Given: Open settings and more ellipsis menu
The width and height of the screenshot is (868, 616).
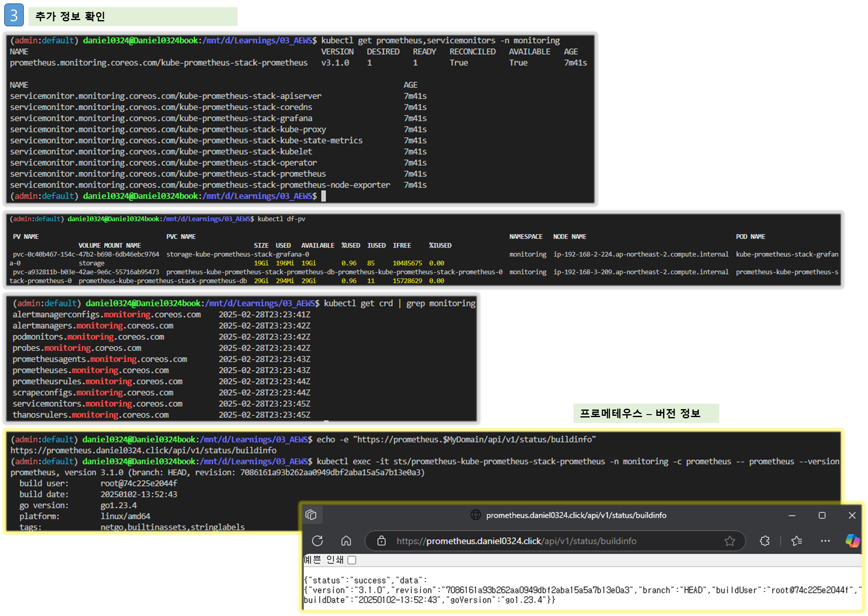Looking at the screenshot, I should (x=825, y=541).
